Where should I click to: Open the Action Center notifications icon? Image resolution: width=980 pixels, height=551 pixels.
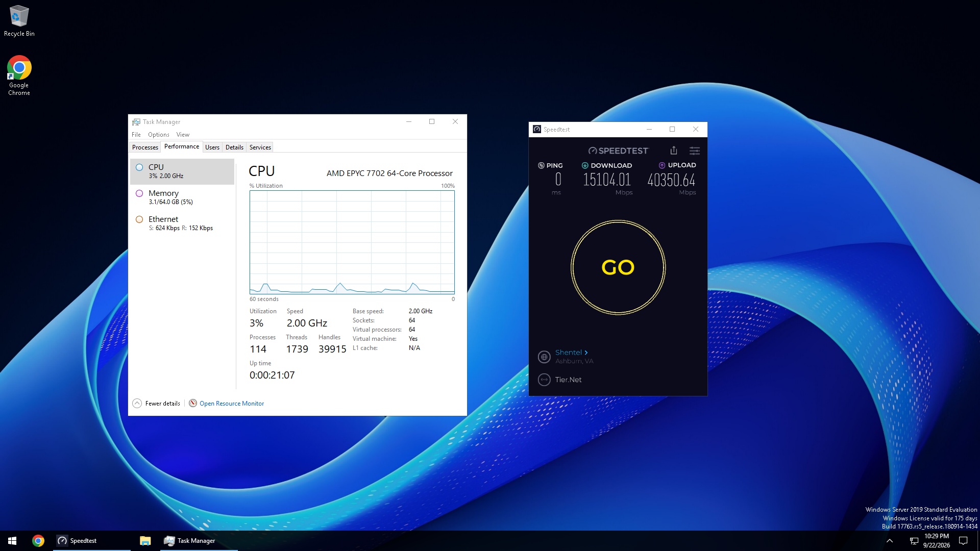tap(963, 541)
